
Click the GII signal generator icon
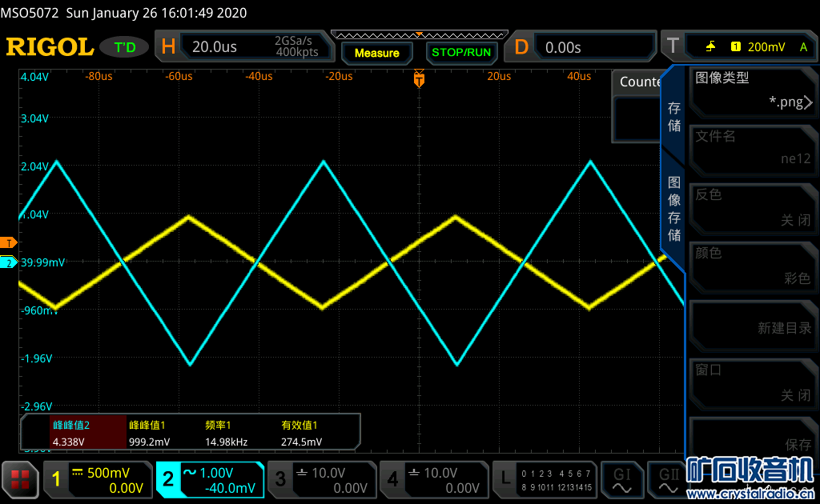(667, 479)
